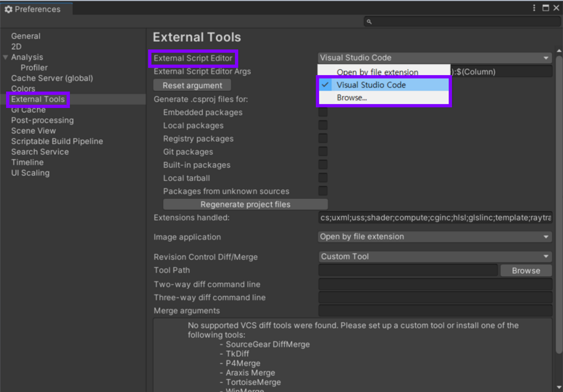The width and height of the screenshot is (563, 392).
Task: Open Revision Control Diff/Merge dropdown
Action: [x=435, y=257]
